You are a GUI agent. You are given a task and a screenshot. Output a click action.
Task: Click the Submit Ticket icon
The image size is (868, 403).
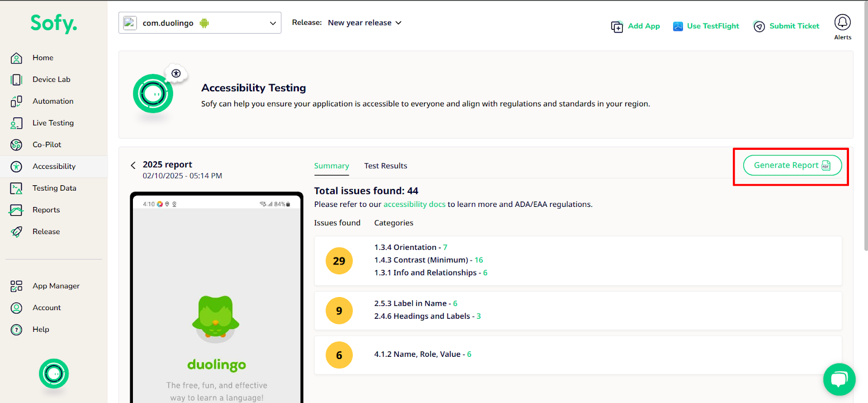(759, 27)
